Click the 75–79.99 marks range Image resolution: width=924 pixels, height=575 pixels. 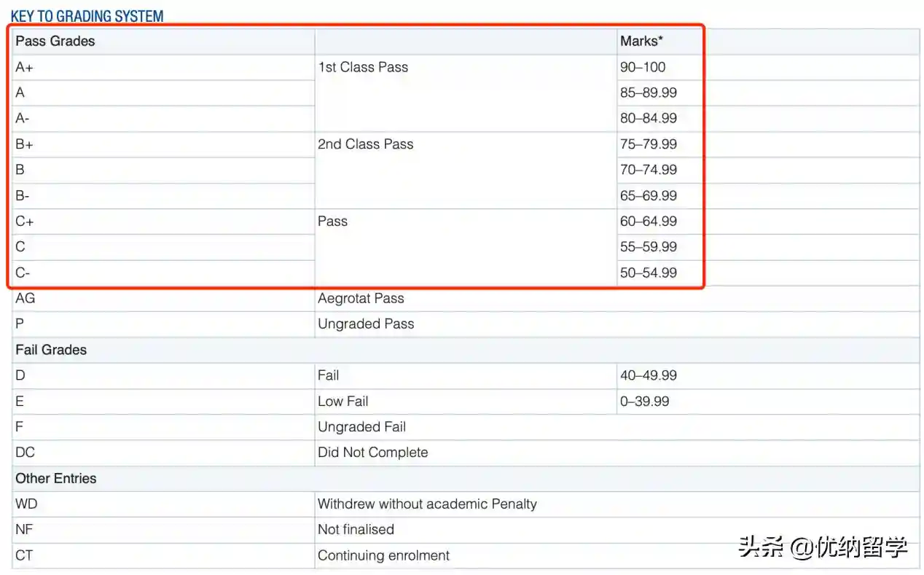pyautogui.click(x=648, y=144)
